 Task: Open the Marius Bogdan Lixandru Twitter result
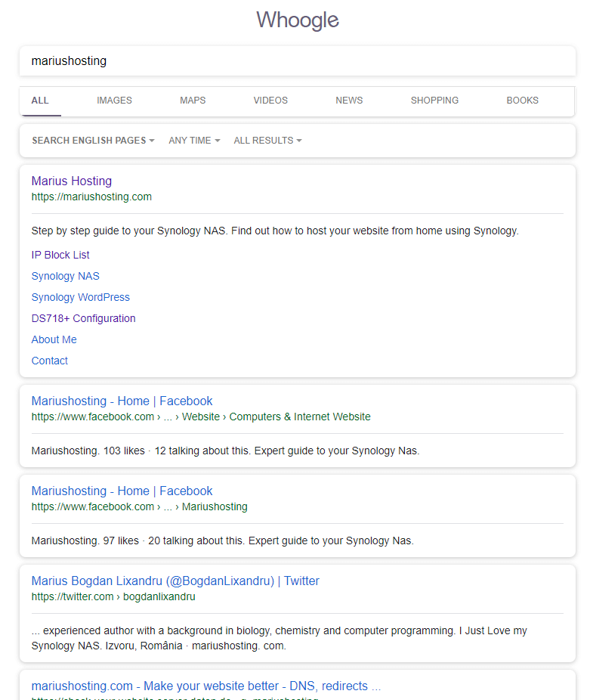click(175, 581)
